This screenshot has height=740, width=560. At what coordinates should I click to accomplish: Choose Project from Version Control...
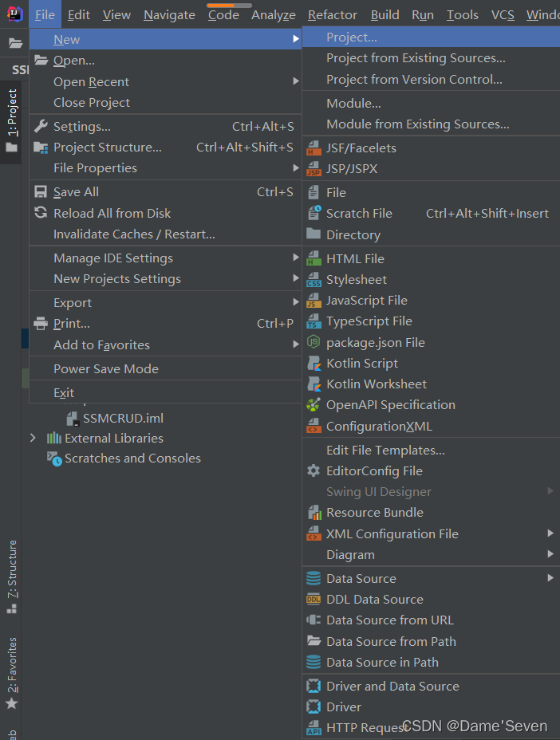(x=431, y=79)
